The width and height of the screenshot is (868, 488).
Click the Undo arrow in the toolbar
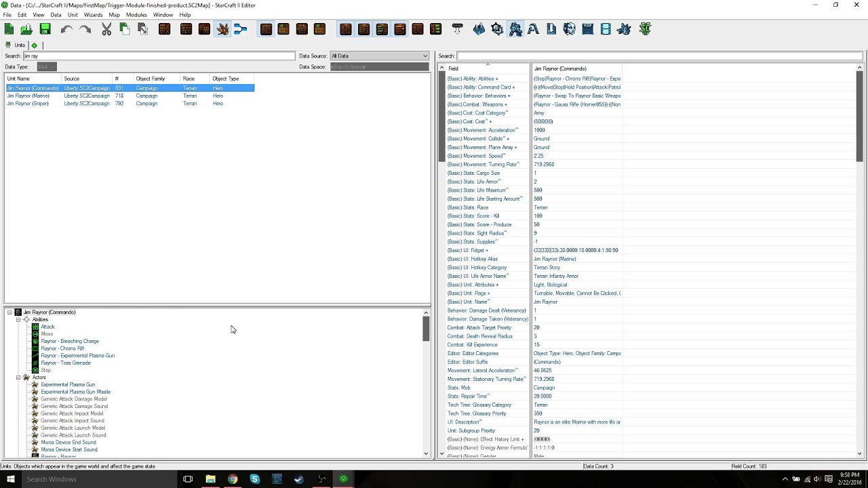(x=66, y=29)
